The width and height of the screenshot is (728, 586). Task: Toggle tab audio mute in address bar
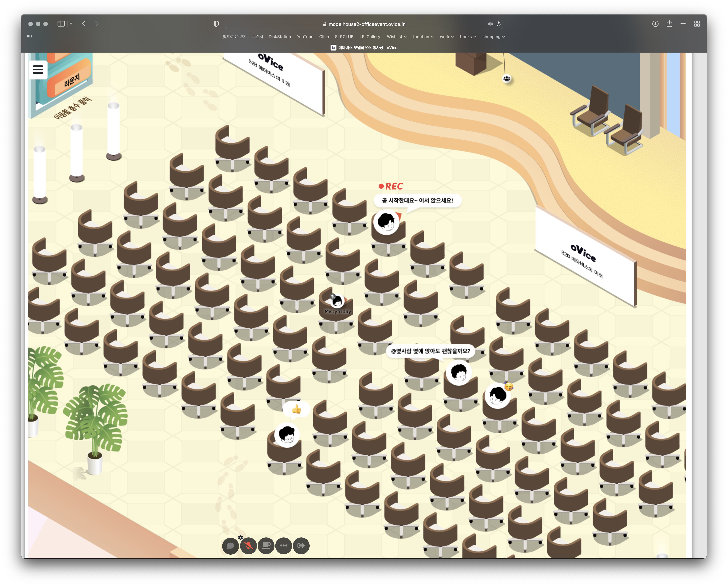(490, 24)
